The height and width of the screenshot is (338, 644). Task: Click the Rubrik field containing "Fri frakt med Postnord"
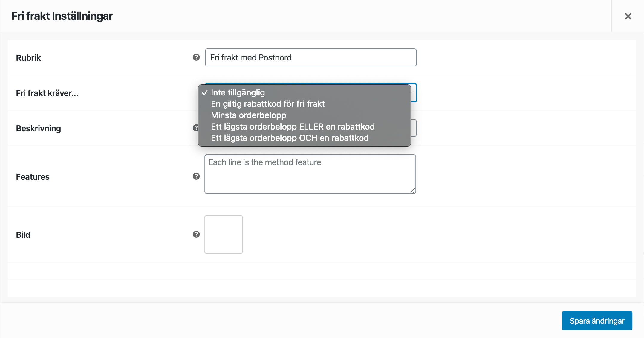(x=310, y=57)
